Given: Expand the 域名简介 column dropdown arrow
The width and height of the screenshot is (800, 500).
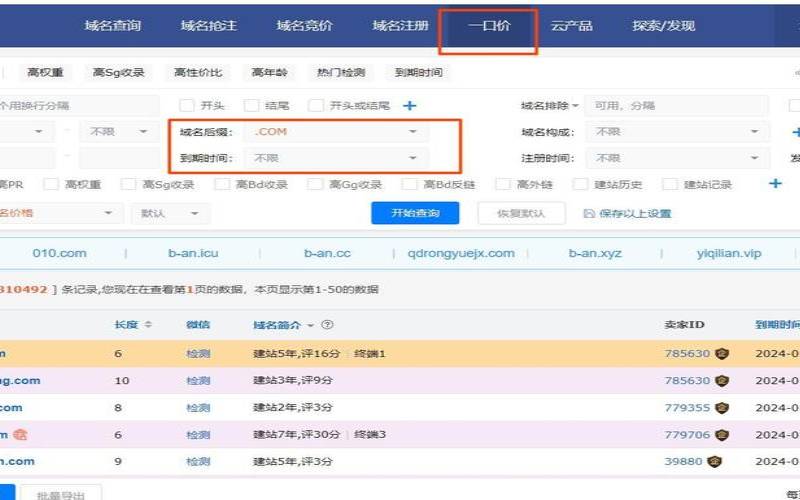Looking at the screenshot, I should point(310,325).
